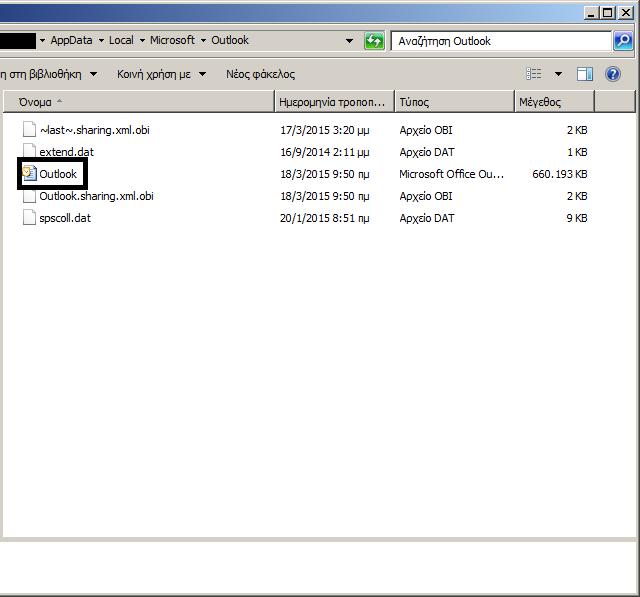Click the green refresh icon in address bar

click(374, 41)
